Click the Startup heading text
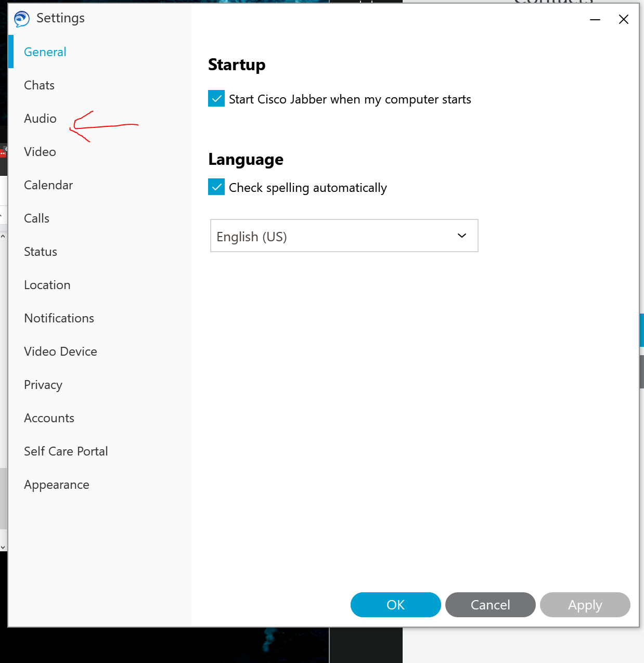The image size is (644, 663). pos(237,65)
